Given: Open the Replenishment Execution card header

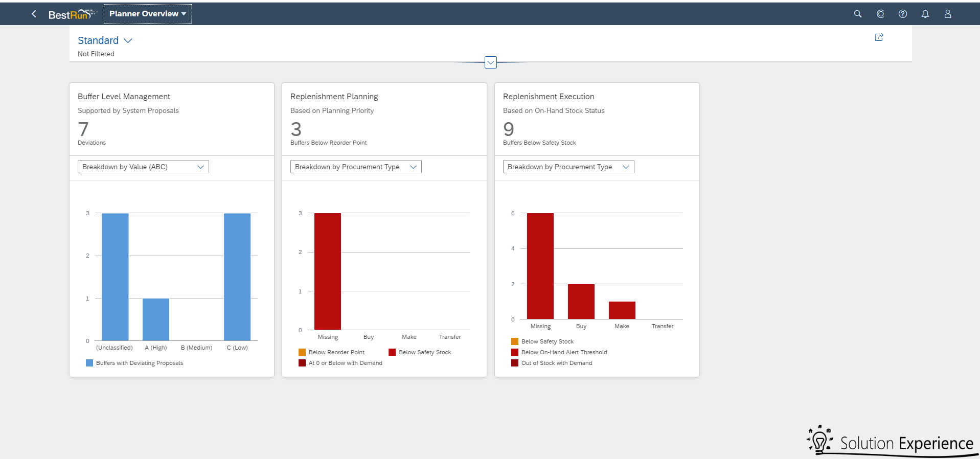Looking at the screenshot, I should tap(549, 97).
